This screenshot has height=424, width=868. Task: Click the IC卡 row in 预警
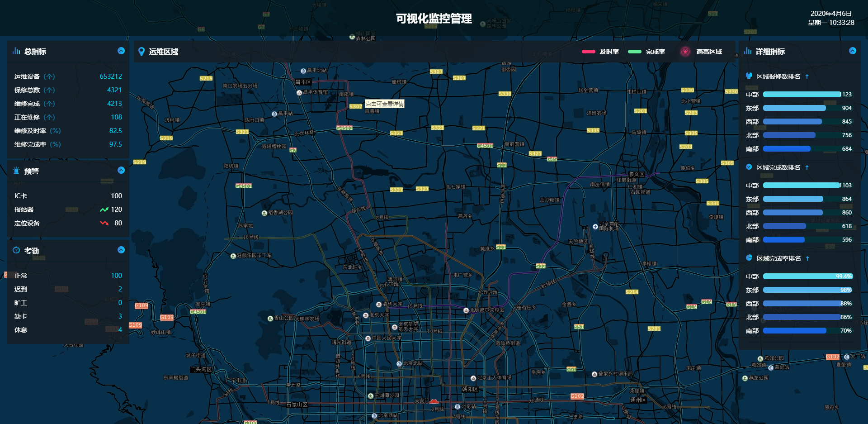tap(68, 196)
